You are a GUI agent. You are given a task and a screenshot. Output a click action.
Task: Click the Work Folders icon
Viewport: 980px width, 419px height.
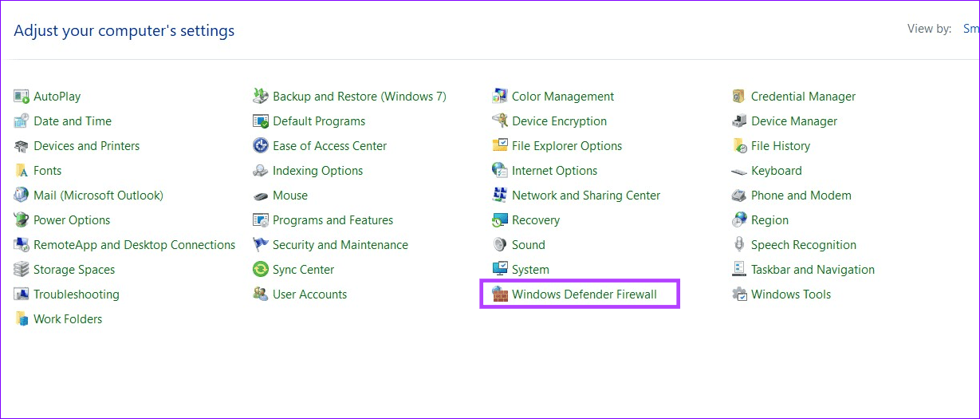(22, 319)
